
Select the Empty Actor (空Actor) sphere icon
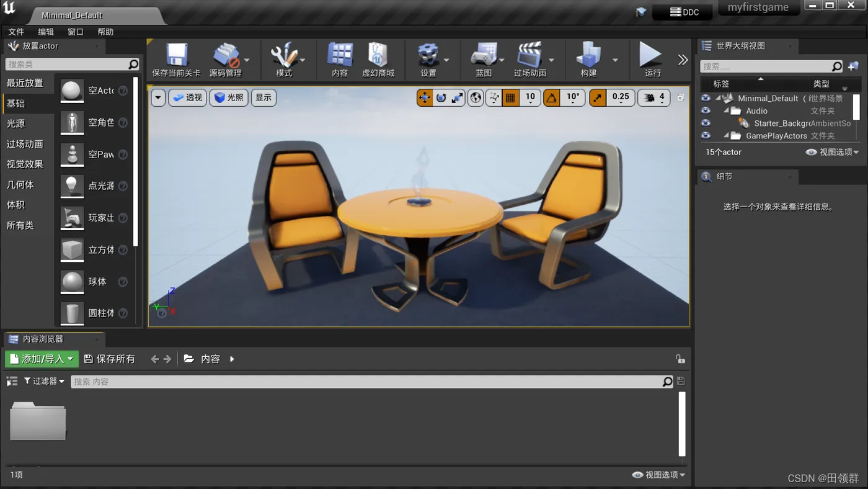(x=72, y=91)
